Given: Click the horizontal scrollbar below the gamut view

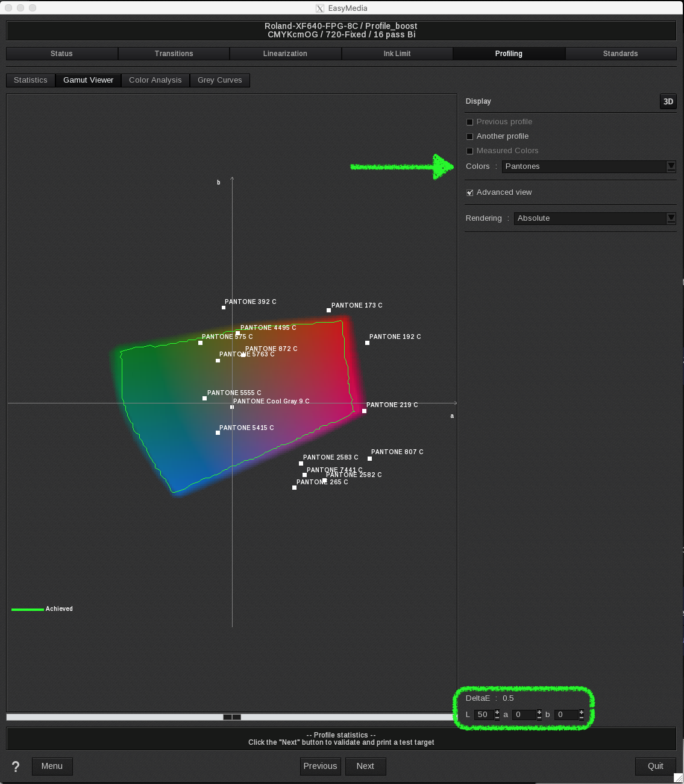Looking at the screenshot, I should pyautogui.click(x=231, y=717).
